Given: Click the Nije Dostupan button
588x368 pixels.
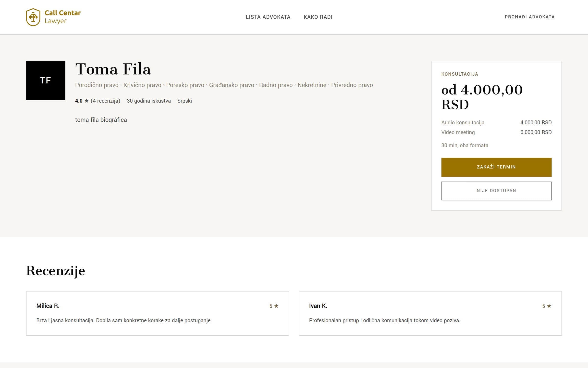Looking at the screenshot, I should coord(496,191).
